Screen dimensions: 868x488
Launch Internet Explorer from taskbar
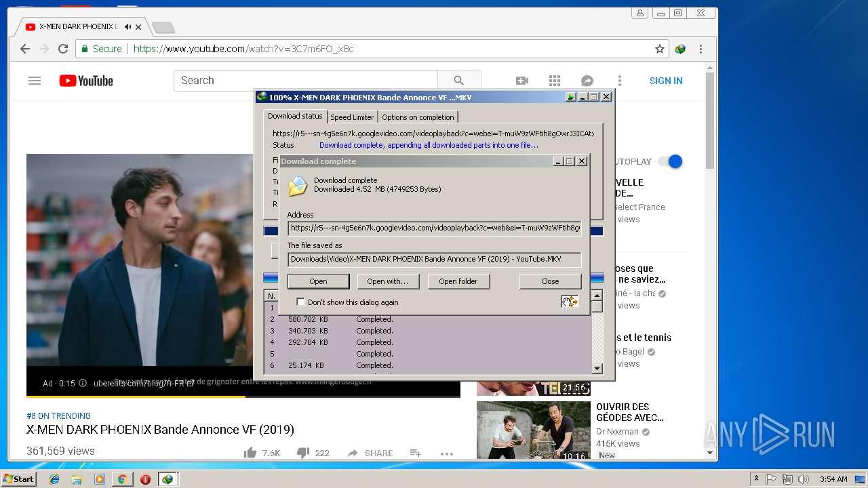tap(54, 479)
